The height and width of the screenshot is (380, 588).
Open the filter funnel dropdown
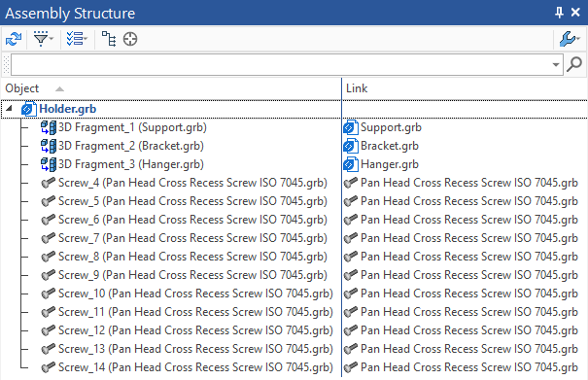point(44,39)
